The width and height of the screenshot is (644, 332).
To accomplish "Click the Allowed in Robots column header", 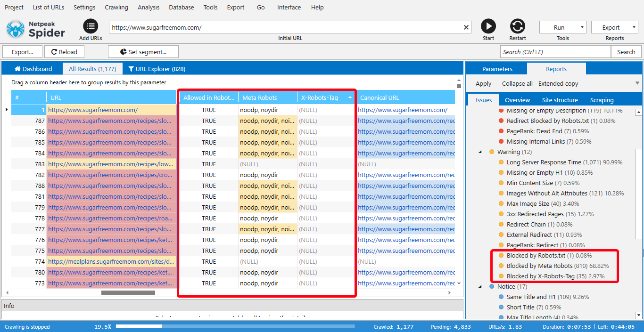I will (208, 97).
